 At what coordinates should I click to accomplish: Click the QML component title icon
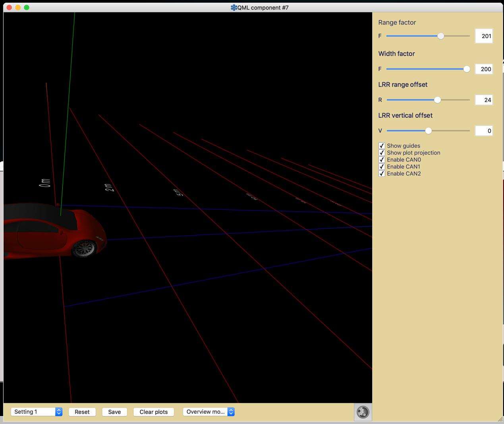tap(234, 8)
